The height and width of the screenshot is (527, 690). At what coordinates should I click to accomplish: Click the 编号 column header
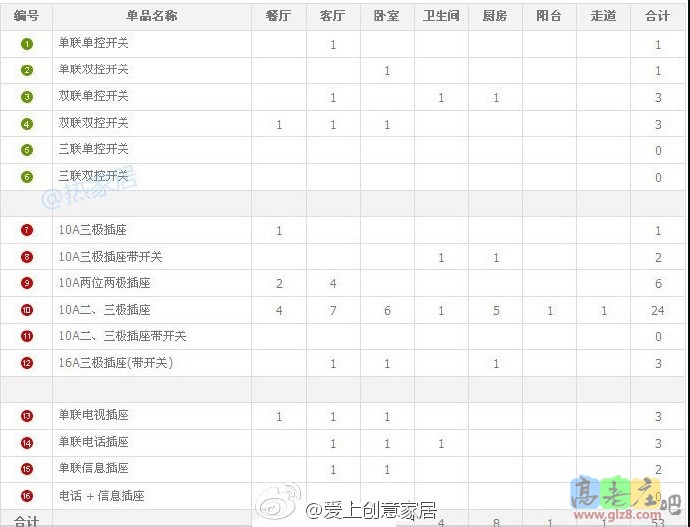26,16
